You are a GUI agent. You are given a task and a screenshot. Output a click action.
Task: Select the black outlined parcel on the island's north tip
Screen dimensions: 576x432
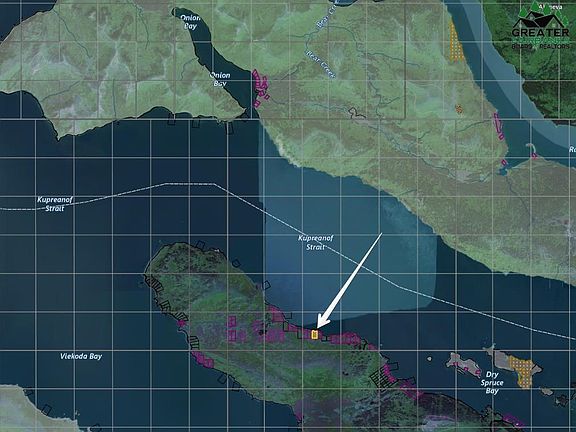[200, 245]
